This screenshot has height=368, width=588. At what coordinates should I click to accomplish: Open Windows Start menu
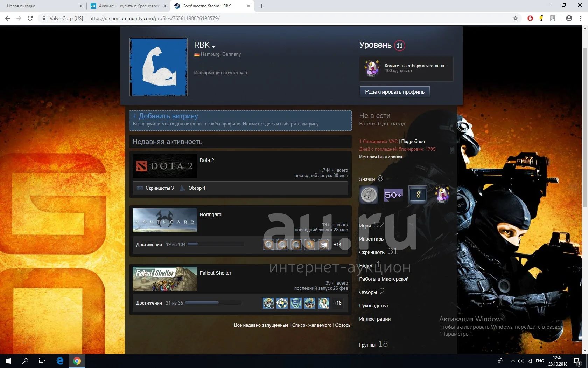[8, 361]
